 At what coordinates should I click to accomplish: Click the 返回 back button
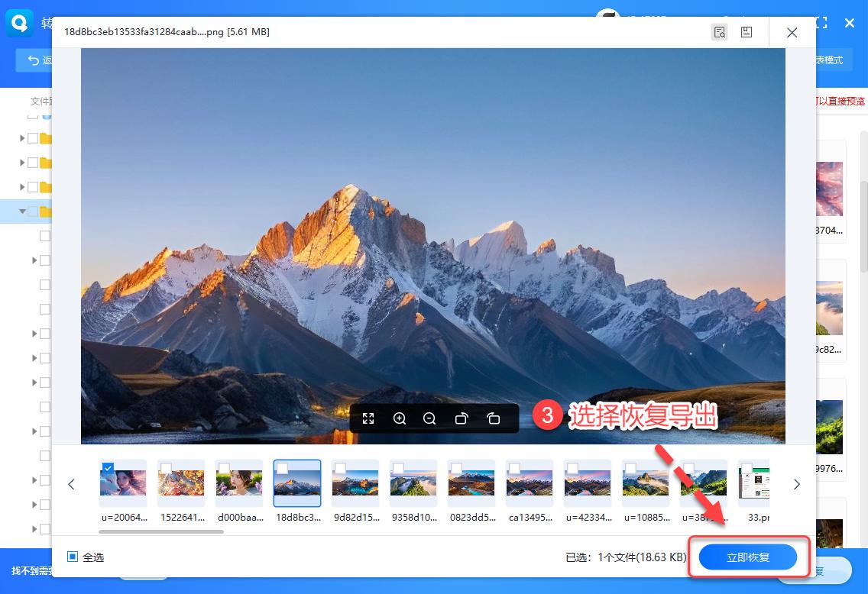click(x=37, y=60)
